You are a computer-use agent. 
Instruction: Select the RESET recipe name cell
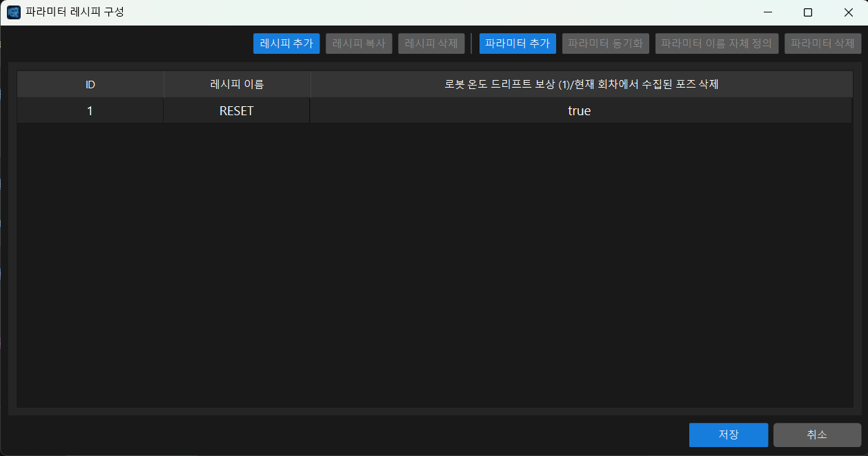pos(237,110)
